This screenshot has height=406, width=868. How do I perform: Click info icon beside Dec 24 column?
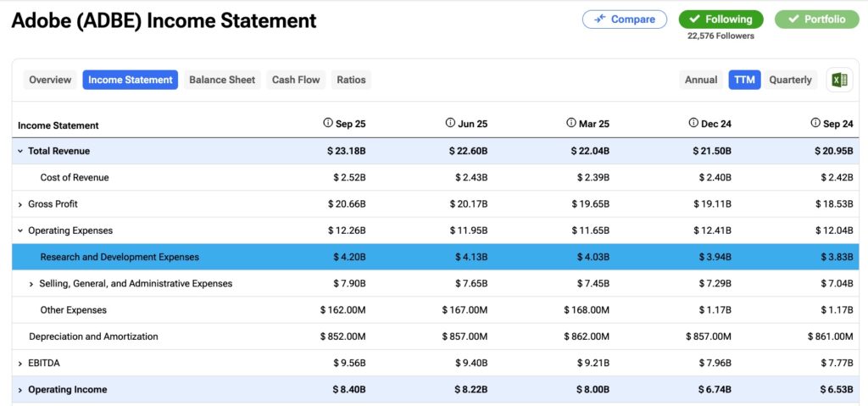[693, 123]
